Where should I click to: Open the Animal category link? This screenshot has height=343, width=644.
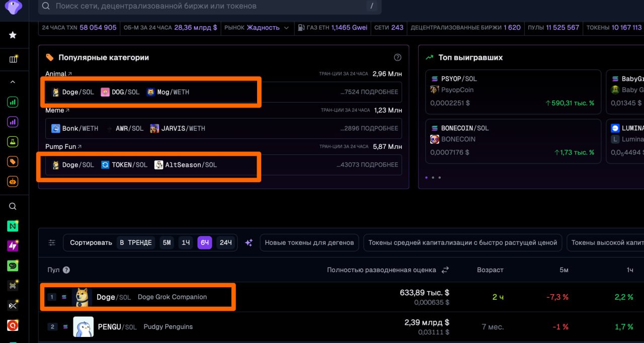[x=58, y=74]
